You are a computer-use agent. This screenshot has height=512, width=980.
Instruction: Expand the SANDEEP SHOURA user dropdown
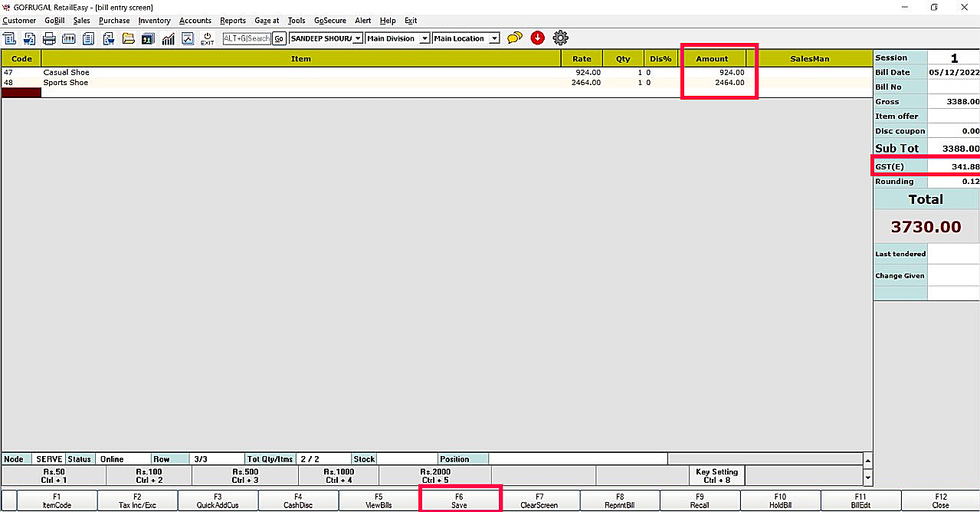point(357,38)
